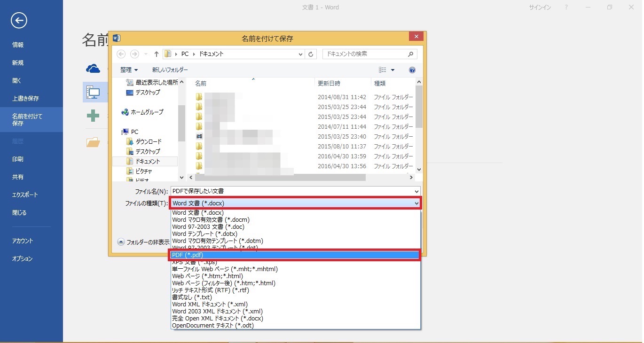The height and width of the screenshot is (343, 644).
Task: Choose Word テンプレート (*.dotx)
Action: 204,234
